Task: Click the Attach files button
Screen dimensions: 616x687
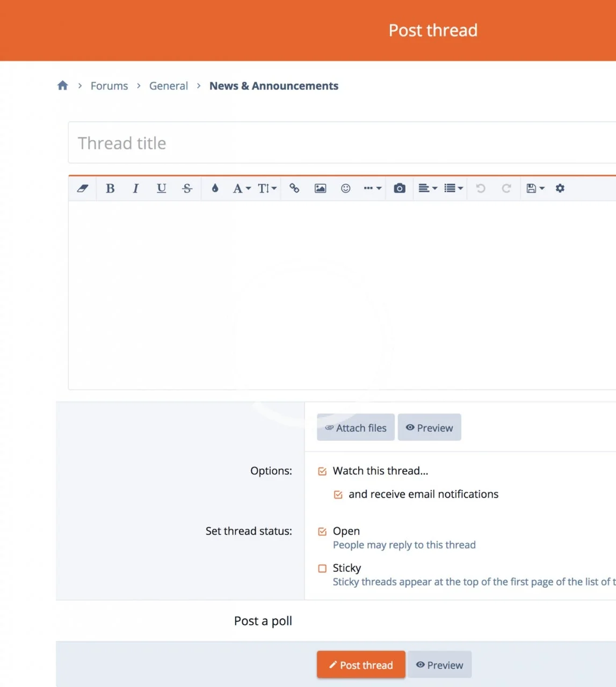Action: [356, 428]
